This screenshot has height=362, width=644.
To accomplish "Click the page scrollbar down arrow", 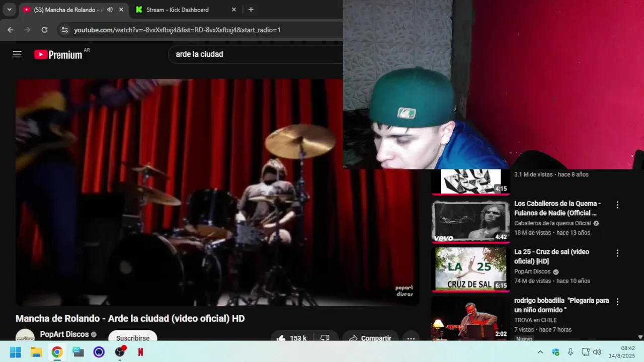I will [x=640, y=337].
